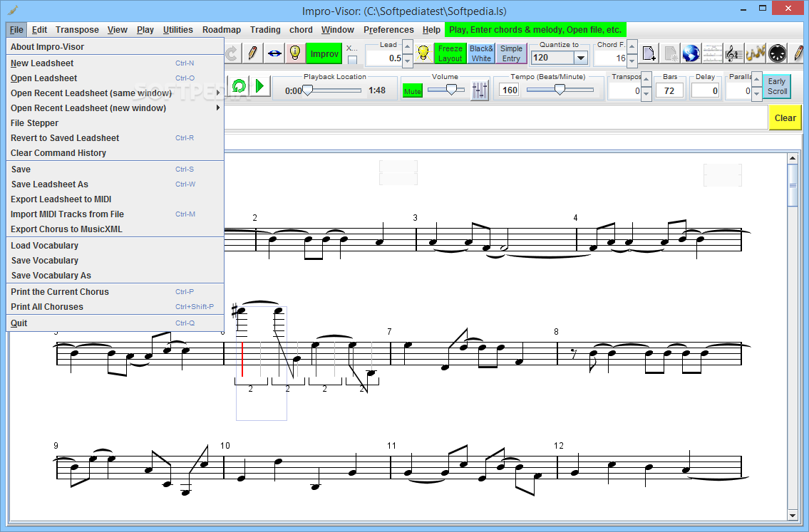Select Clear Command History
Image resolution: width=809 pixels, height=532 pixels.
coord(115,153)
